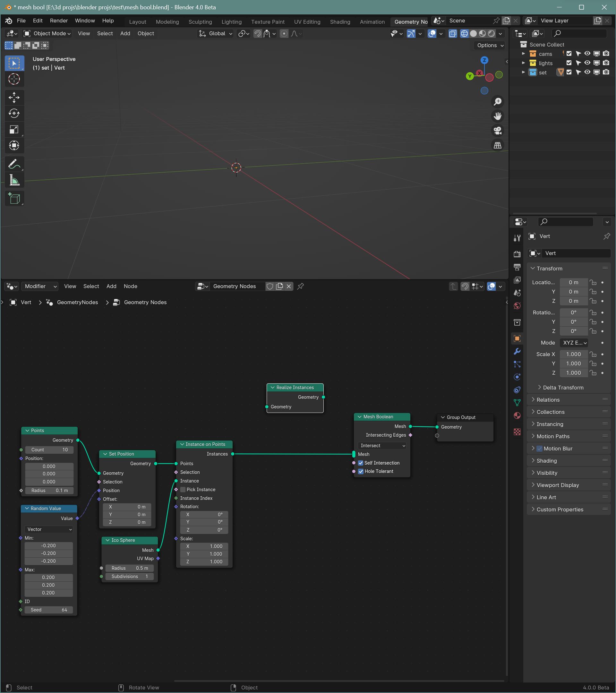Open Mesh Boolean Intersect operation dropdown
Viewport: 616px width, 693px height.
[382, 446]
